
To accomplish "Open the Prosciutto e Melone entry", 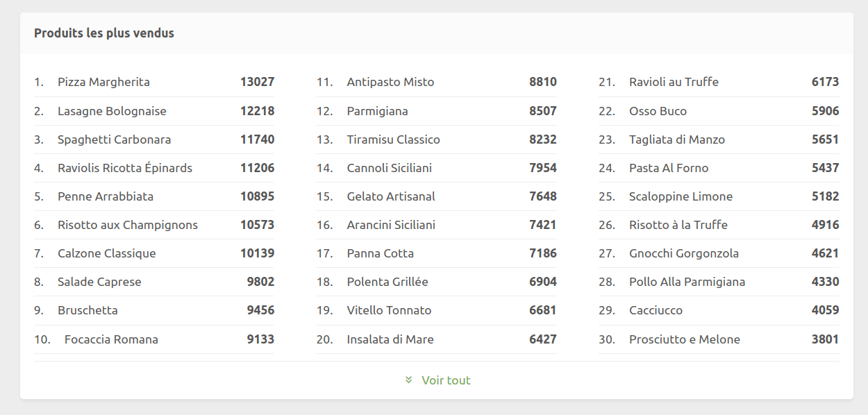I will 683,339.
